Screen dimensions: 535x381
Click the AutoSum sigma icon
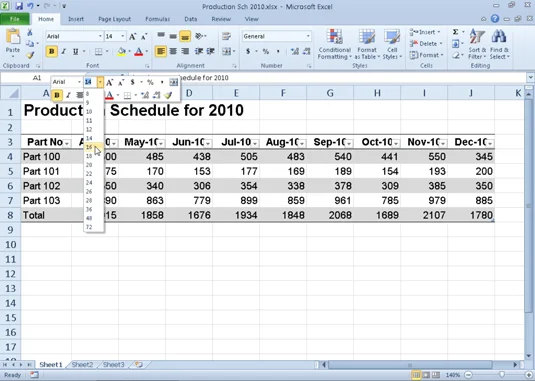(456, 32)
